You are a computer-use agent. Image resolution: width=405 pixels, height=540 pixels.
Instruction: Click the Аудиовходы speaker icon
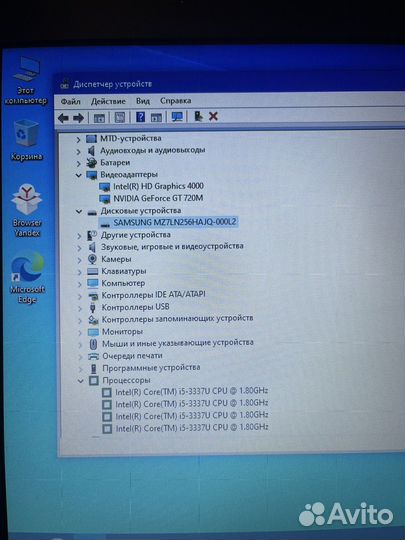pos(91,150)
